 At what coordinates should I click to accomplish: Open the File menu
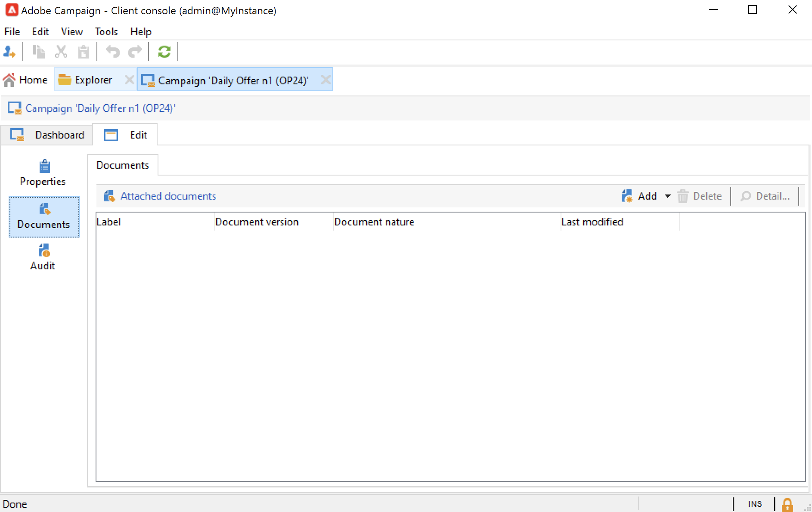pos(12,32)
